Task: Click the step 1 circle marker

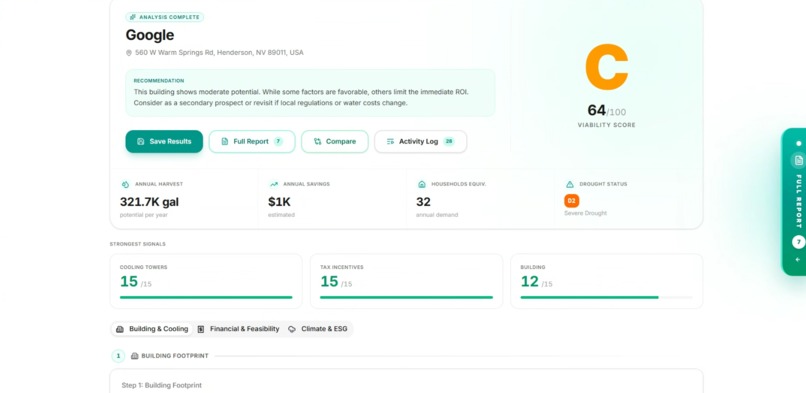Action: click(118, 355)
